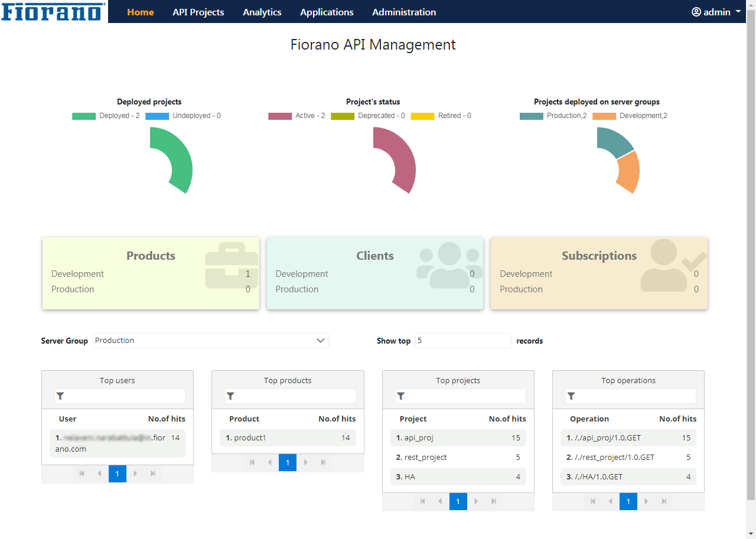Select page 1 in Top users

(x=118, y=473)
